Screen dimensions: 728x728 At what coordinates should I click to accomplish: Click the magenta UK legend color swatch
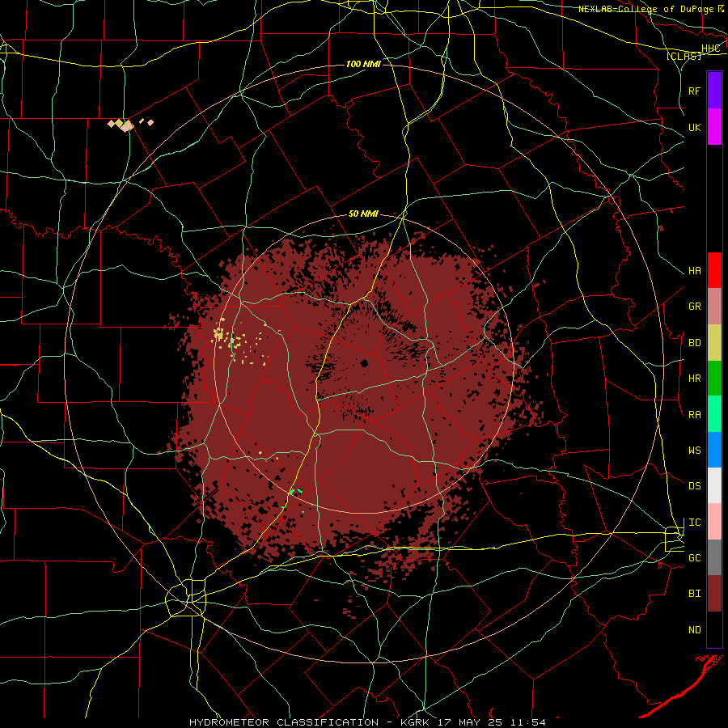[714, 127]
